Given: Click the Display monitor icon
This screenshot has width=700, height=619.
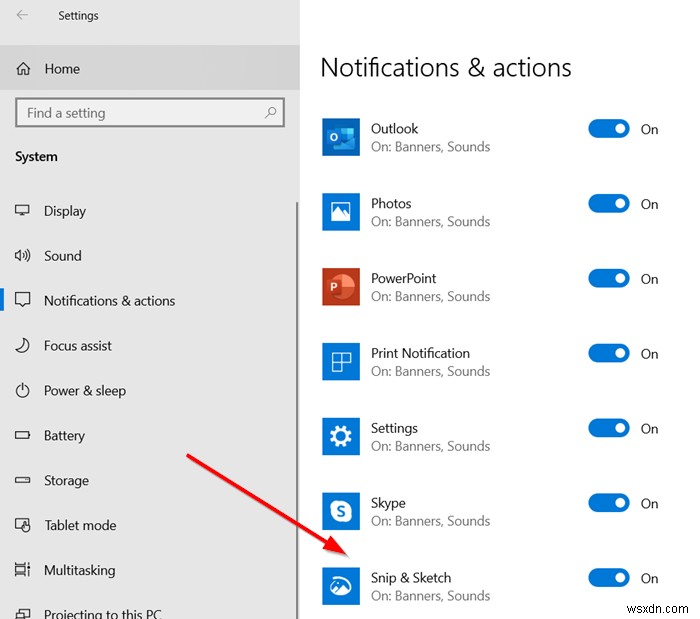Looking at the screenshot, I should (x=22, y=210).
